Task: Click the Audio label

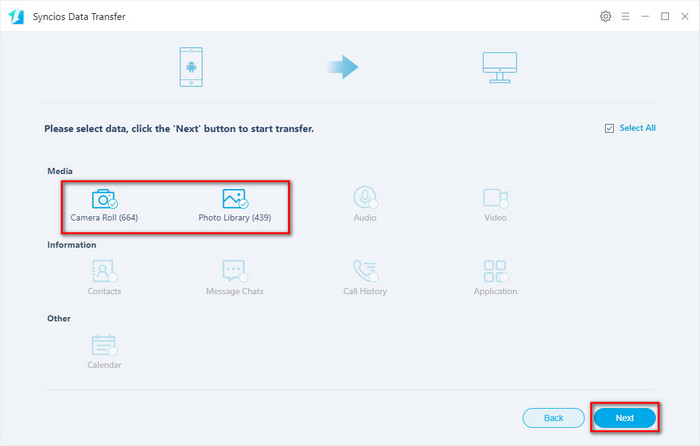Action: (365, 218)
